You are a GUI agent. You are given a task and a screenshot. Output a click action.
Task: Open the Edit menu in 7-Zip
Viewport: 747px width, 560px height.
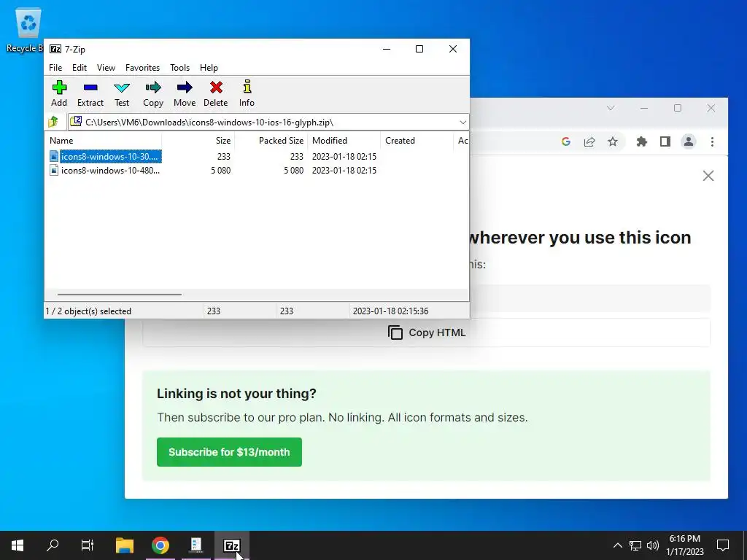pyautogui.click(x=79, y=68)
